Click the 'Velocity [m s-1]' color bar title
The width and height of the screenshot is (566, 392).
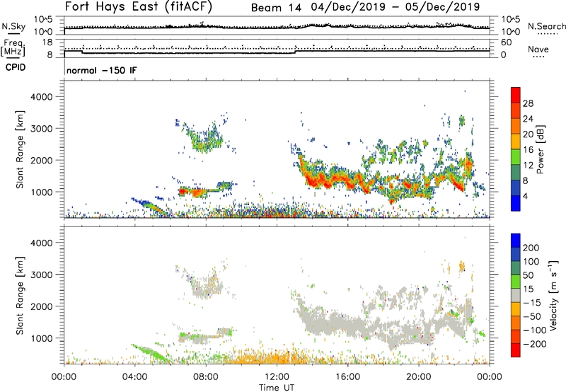(553, 295)
